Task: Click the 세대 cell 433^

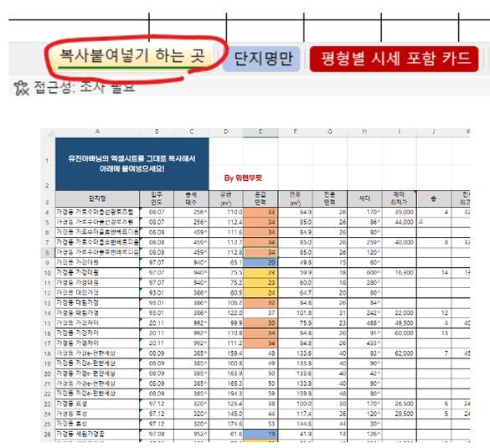Action: pyautogui.click(x=364, y=343)
